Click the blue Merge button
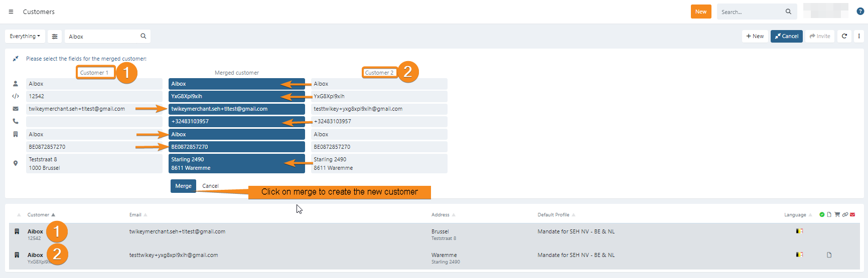This screenshot has width=868, height=278. coord(183,186)
